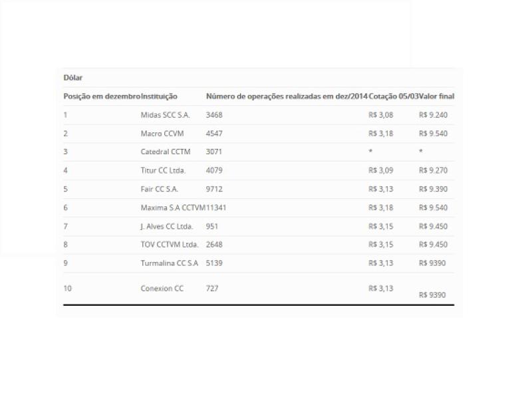The height and width of the screenshot is (399, 532).
Task: Click the operations count 11341
Action: 216,207
